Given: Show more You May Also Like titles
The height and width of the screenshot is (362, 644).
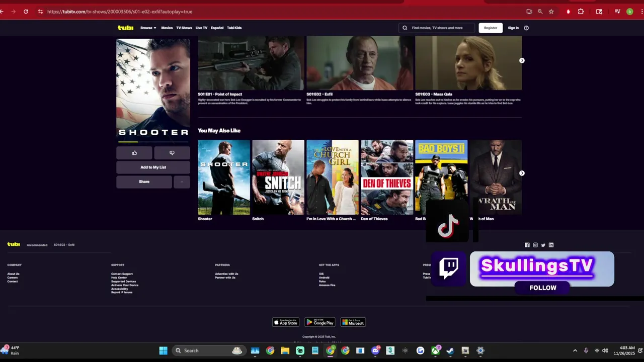Looking at the screenshot, I should click(522, 173).
